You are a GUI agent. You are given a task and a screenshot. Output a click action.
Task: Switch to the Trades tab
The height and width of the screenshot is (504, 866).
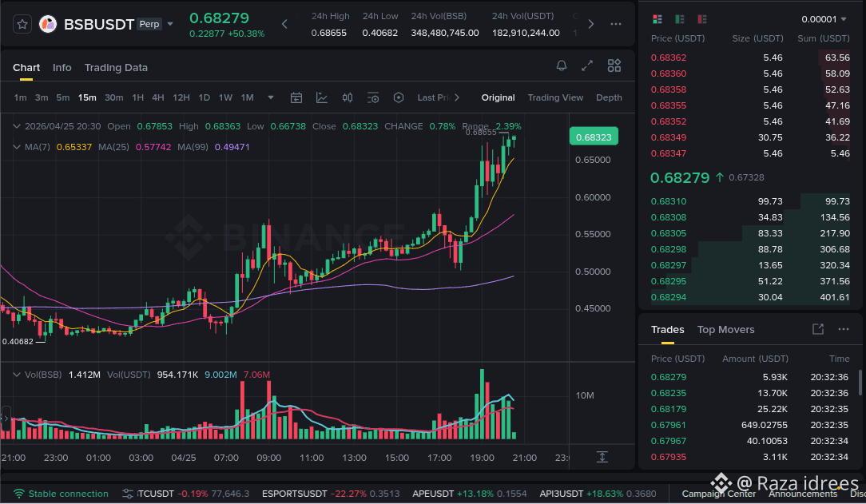[x=667, y=330]
